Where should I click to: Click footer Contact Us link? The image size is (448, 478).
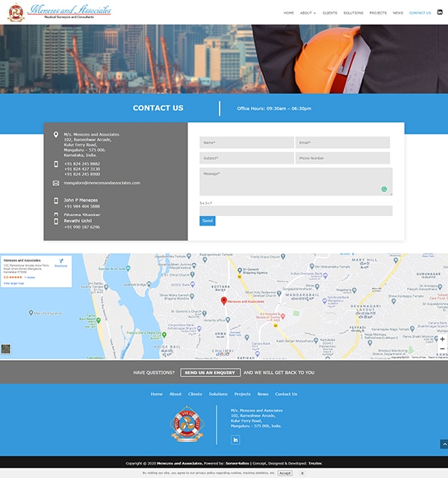click(286, 394)
